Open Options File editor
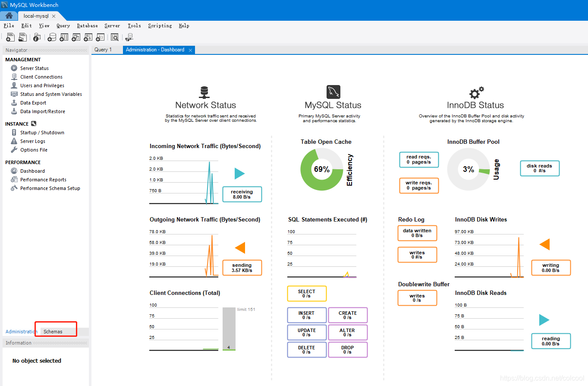Viewport: 588px width, 386px height. coord(34,150)
